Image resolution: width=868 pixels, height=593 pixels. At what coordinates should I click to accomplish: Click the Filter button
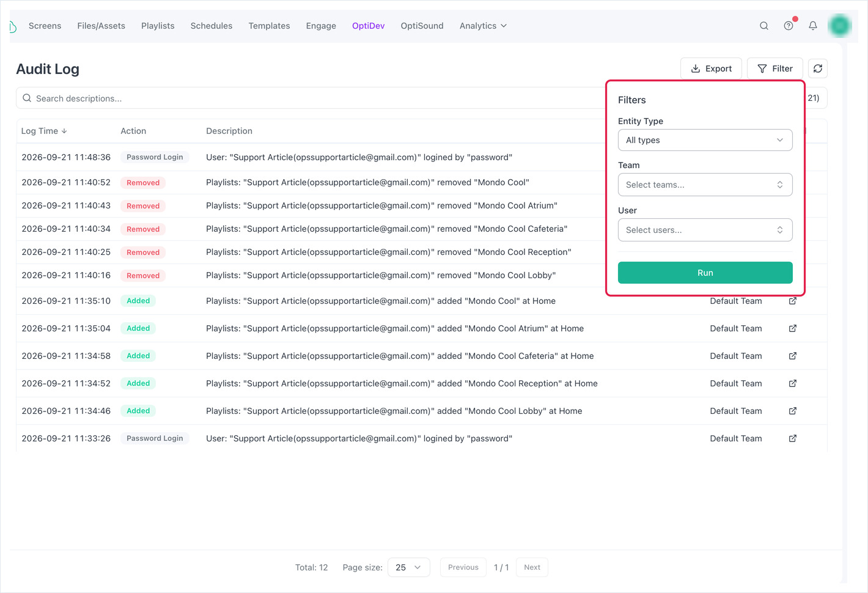click(x=775, y=68)
